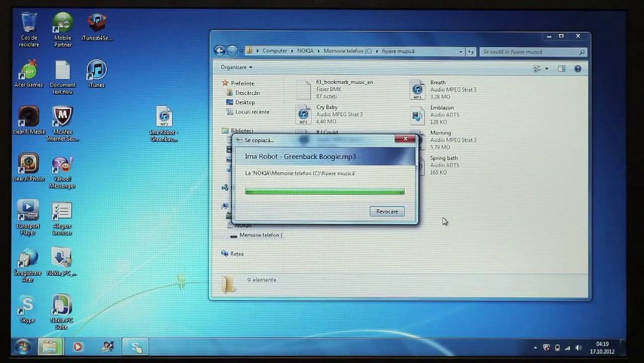Click the change view icon in Explorer
644x363 pixels.
click(537, 69)
